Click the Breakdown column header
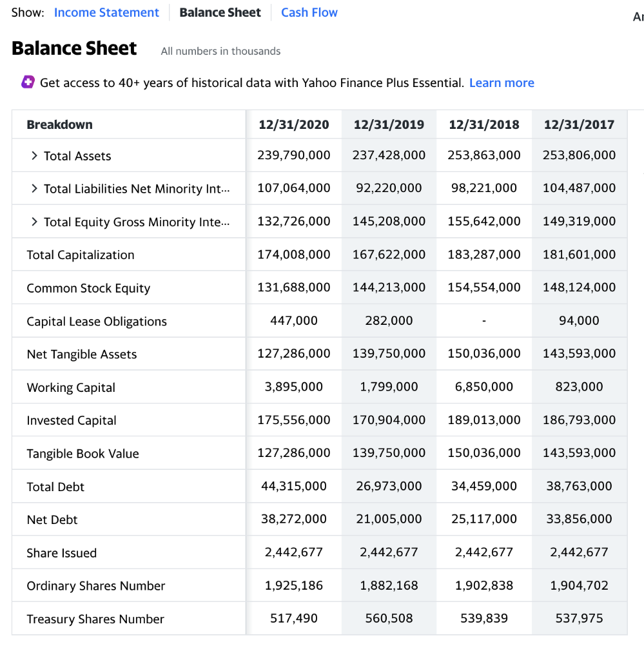644x660 pixels. [x=60, y=124]
